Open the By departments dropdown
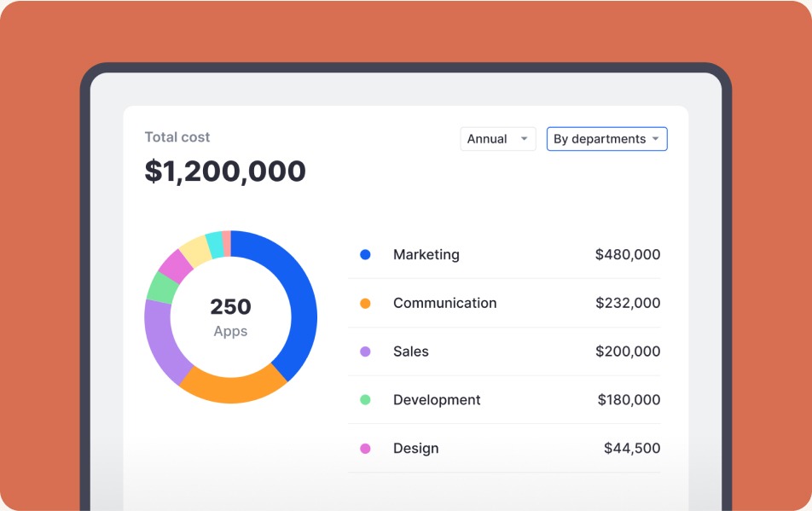The width and height of the screenshot is (812, 511). pos(607,139)
